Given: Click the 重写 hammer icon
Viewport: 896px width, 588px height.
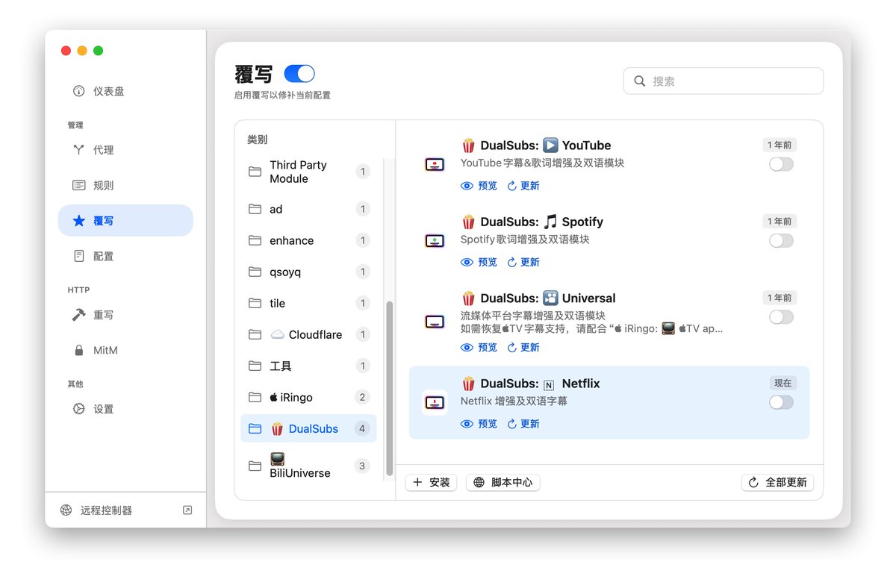Looking at the screenshot, I should tap(78, 315).
